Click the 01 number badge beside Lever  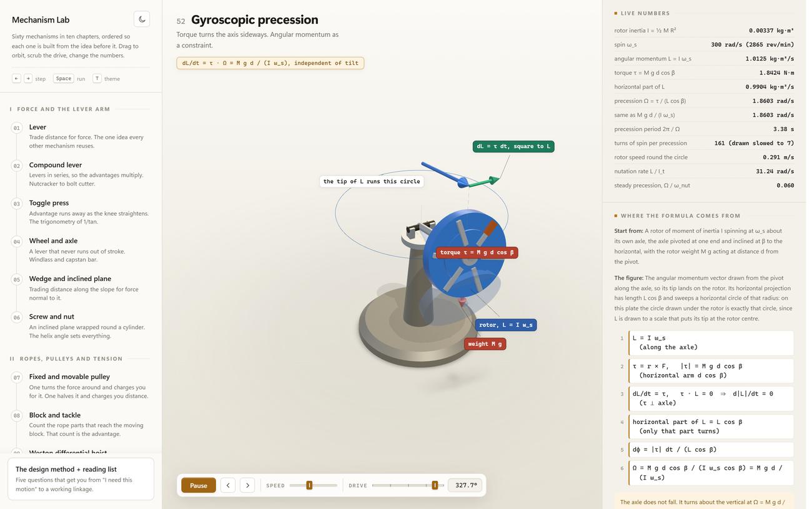click(x=17, y=128)
